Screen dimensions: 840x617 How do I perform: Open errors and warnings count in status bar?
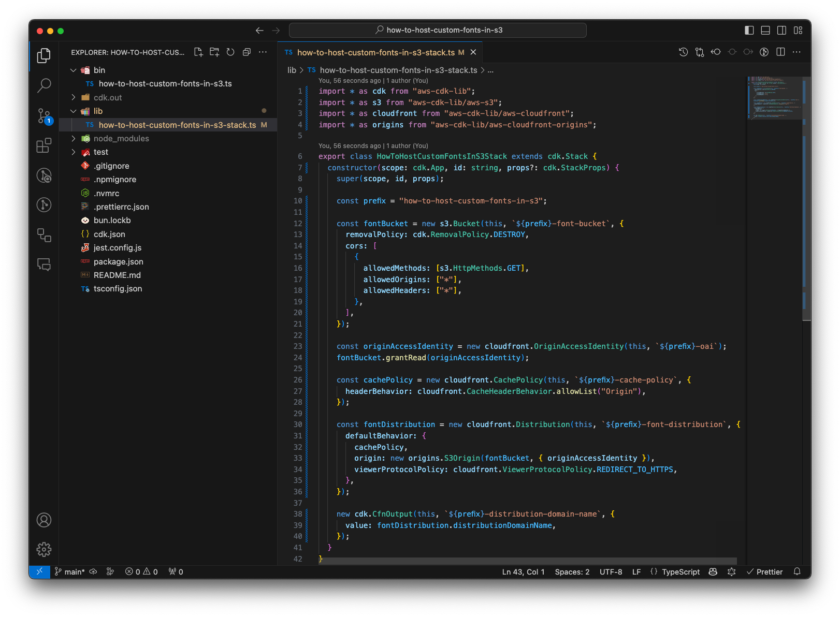(x=141, y=571)
